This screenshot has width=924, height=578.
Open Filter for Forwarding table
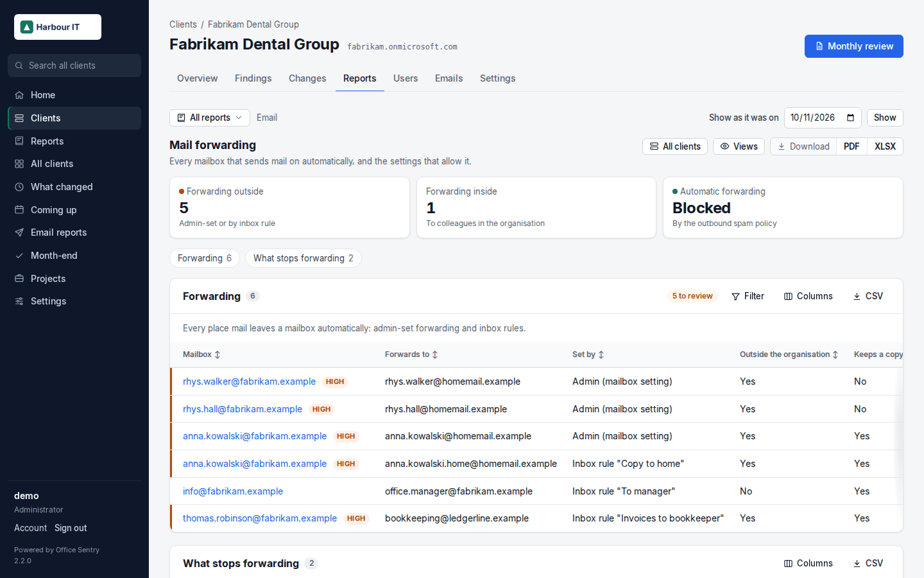pos(748,296)
